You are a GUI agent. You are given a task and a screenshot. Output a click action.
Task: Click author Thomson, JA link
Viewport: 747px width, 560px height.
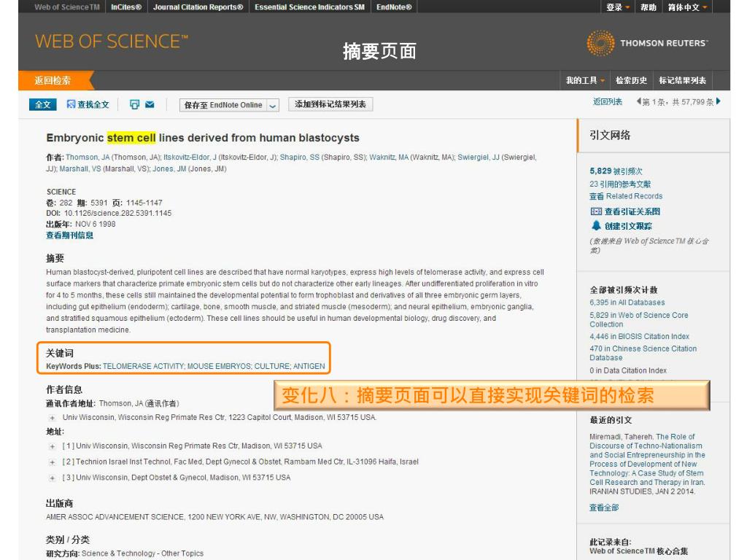pos(88,157)
